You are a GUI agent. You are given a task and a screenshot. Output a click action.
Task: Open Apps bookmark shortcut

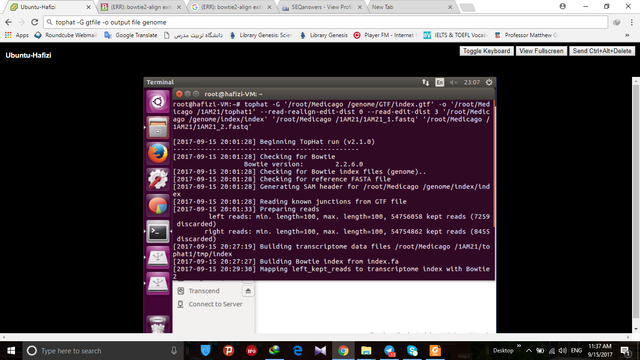coord(17,35)
